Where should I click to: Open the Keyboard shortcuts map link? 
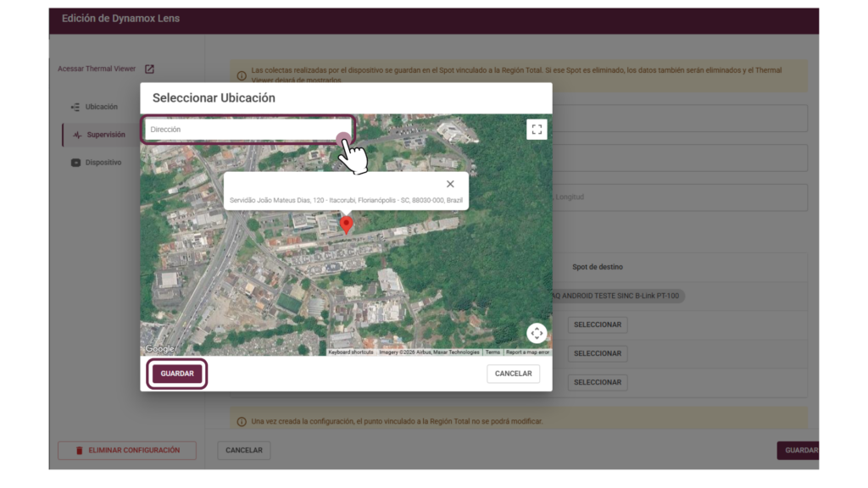[x=350, y=352]
